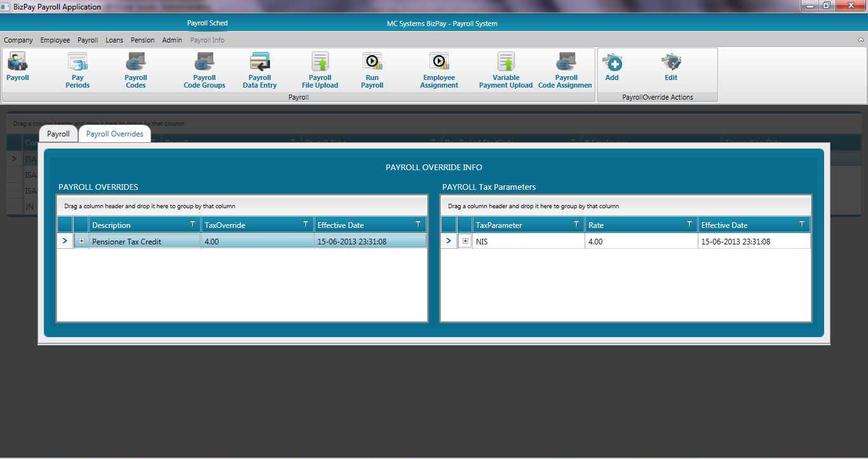Viewport: 868px width, 459px height.
Task: Open the Payroll File Upload tool
Action: pos(320,70)
